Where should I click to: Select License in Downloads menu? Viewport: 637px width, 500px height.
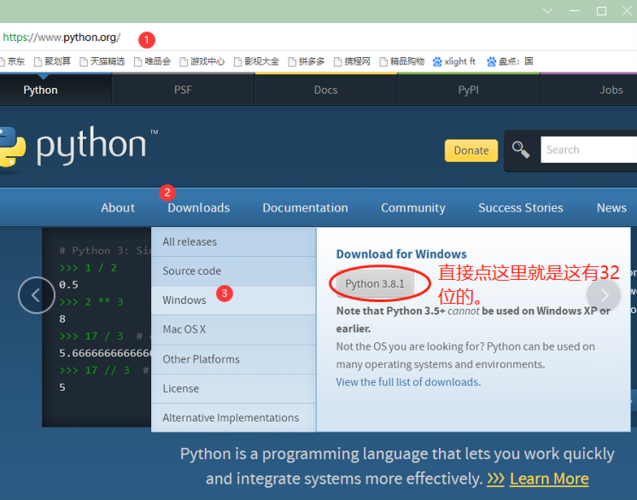coord(234,389)
